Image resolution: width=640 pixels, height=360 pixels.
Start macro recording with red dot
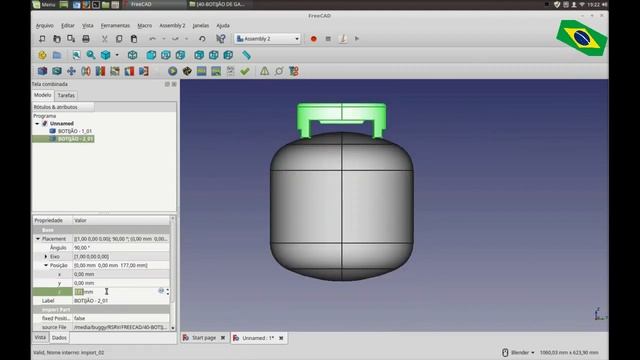[313, 39]
